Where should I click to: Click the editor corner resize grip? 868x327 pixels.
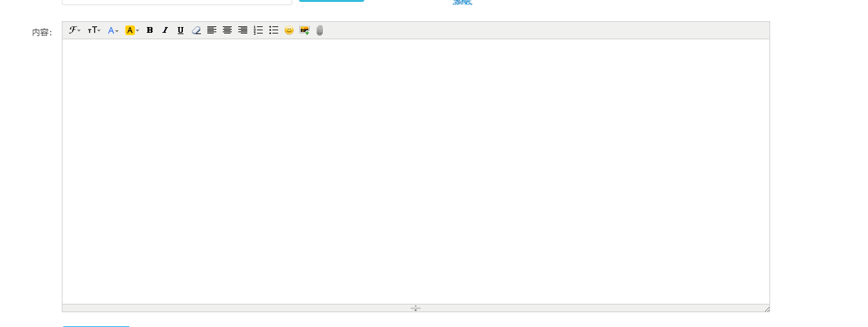767,310
